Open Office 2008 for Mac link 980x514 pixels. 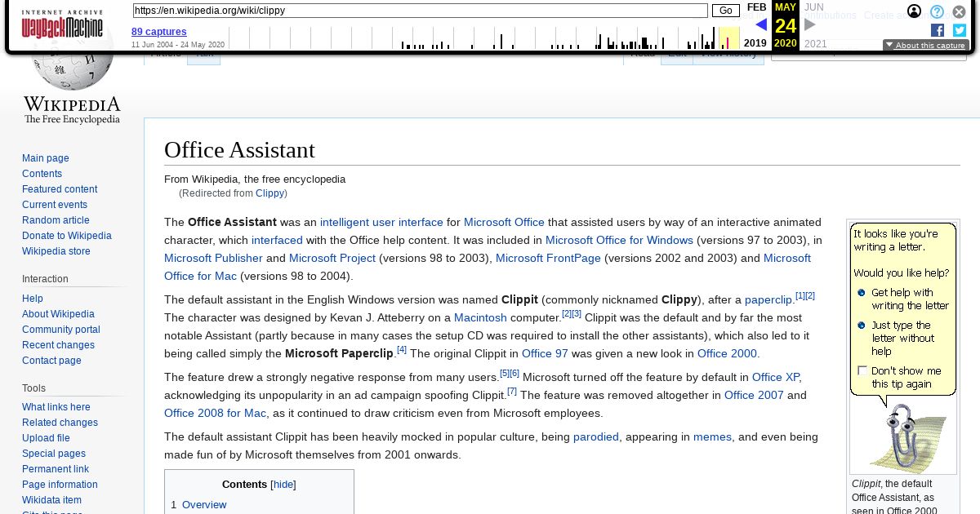click(215, 413)
